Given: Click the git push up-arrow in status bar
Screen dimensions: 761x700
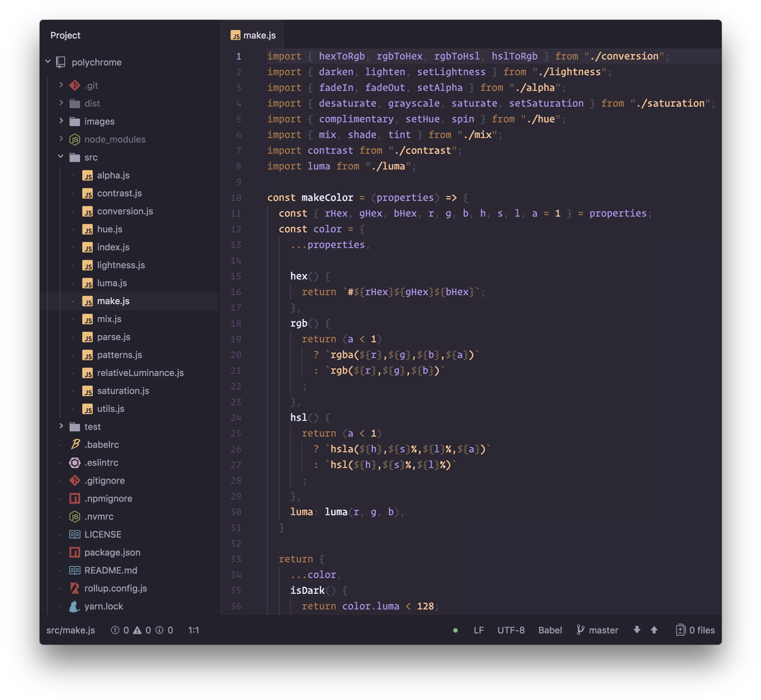Looking at the screenshot, I should click(x=654, y=630).
